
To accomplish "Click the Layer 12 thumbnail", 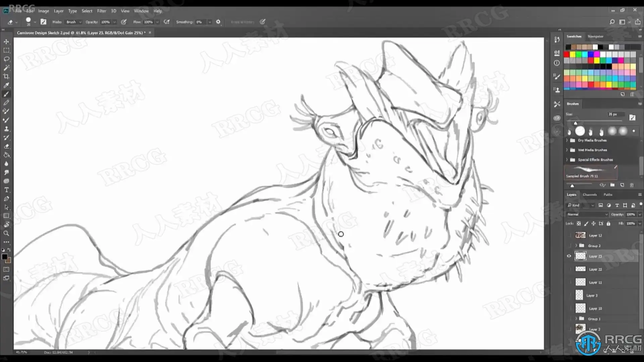I will (x=580, y=235).
